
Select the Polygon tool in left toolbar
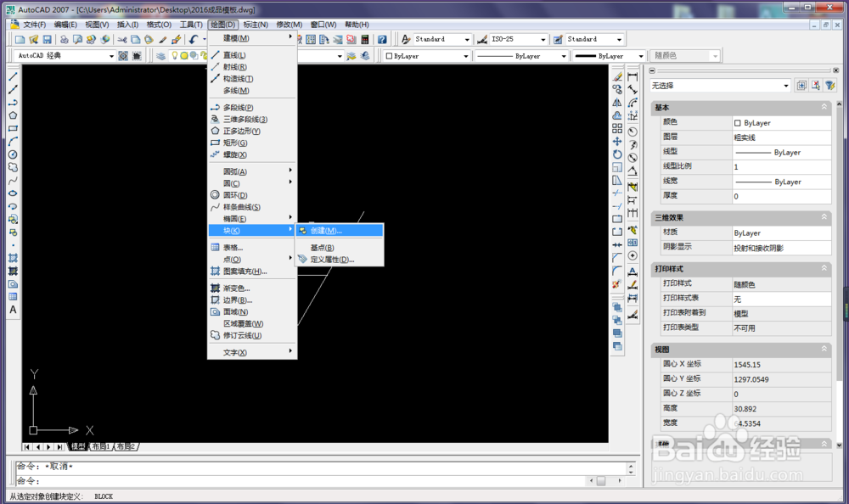pos(13,115)
